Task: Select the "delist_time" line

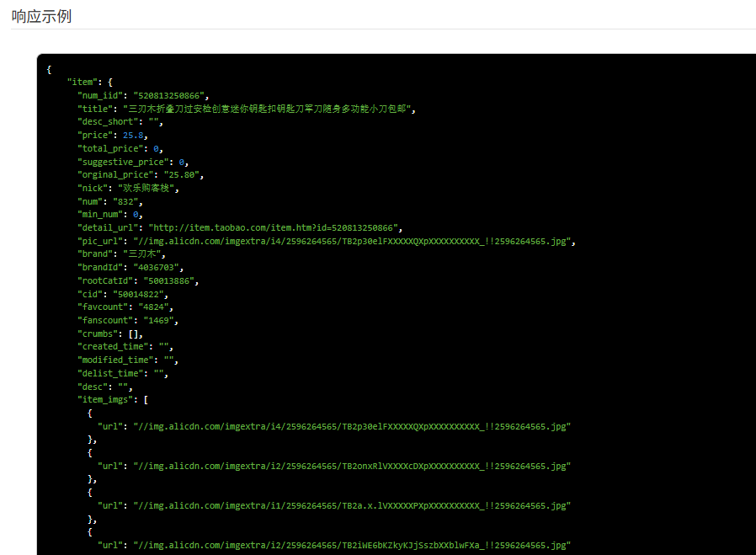Action: (x=122, y=373)
